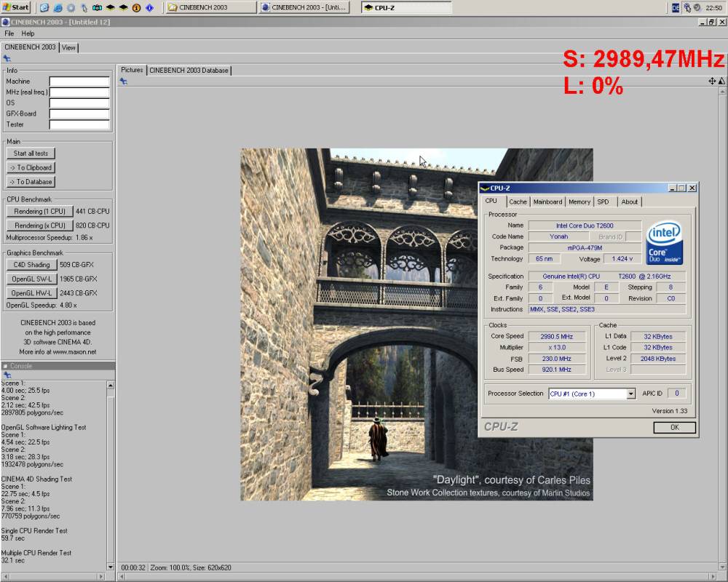Click the To Clipboard button

tap(31, 167)
